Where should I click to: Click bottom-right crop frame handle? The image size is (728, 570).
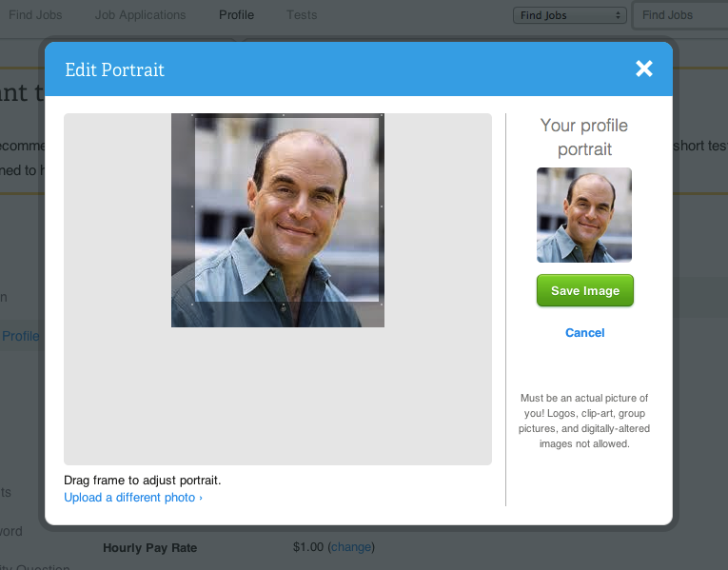pos(382,303)
